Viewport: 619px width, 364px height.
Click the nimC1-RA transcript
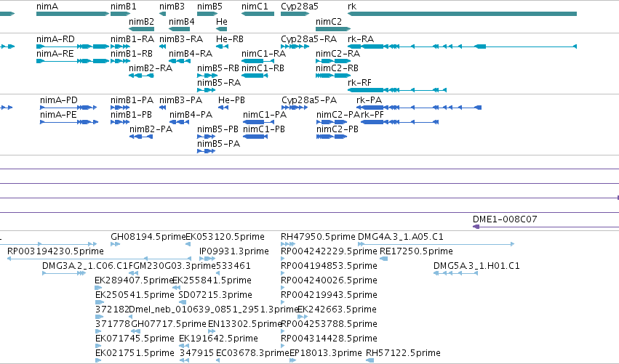click(x=257, y=61)
